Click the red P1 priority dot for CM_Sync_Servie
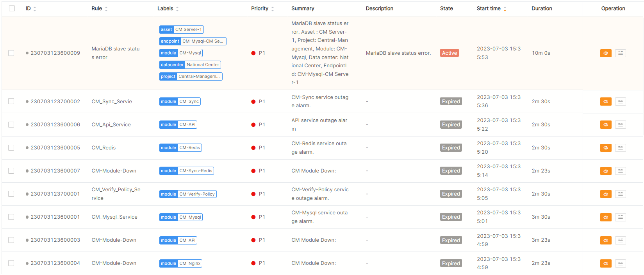644x275 pixels. click(x=253, y=102)
